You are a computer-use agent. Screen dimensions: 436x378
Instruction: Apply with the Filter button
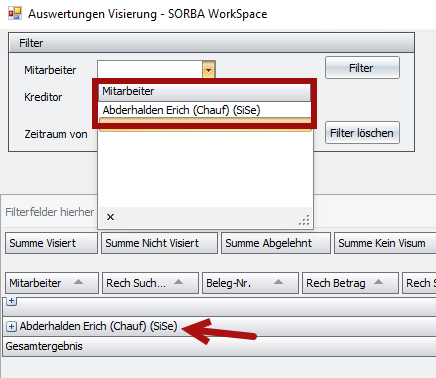click(x=362, y=68)
